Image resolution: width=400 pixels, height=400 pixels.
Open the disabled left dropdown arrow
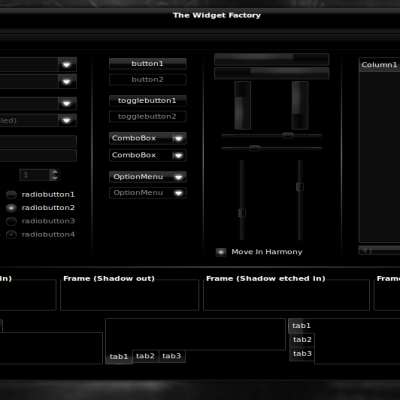(67, 120)
